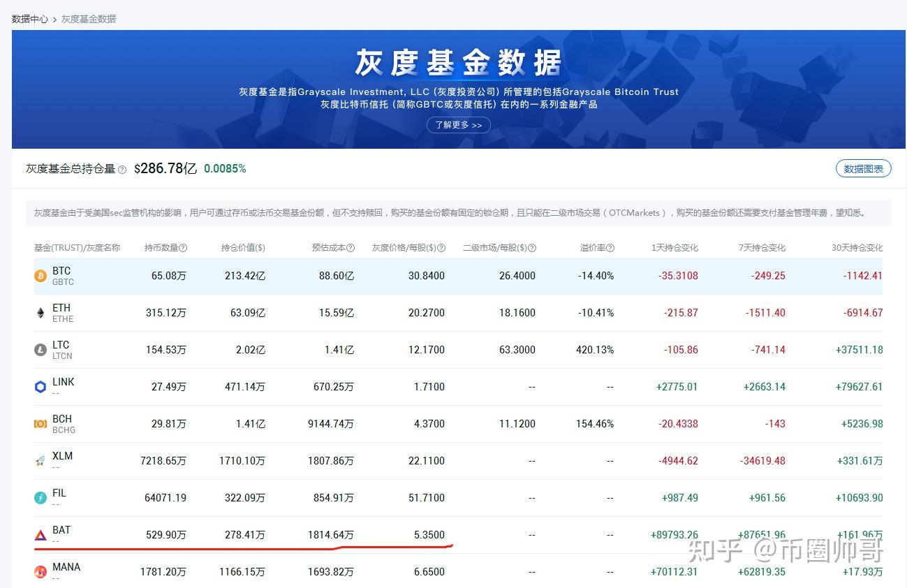
Task: Click XLM 7-day change -34619.48
Action: tap(762, 461)
